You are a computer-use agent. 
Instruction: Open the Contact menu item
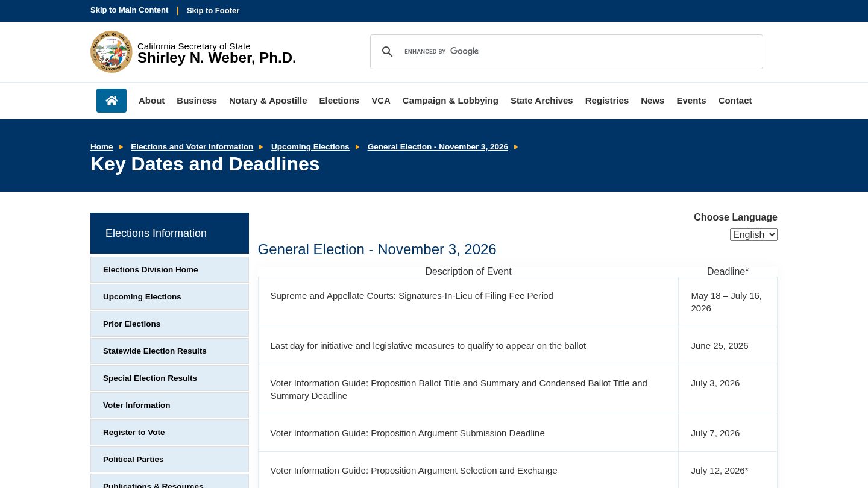735,101
